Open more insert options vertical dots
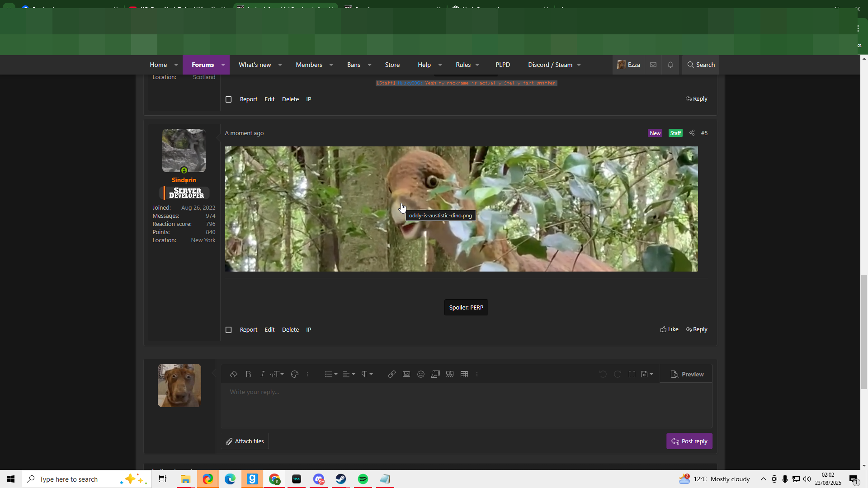Screen dimensions: 868x488 click(477, 374)
